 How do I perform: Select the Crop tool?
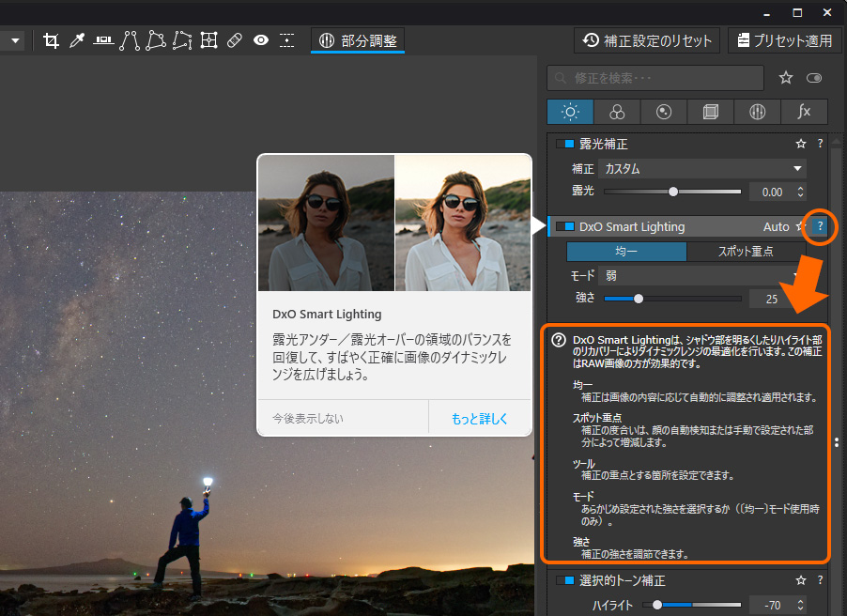pos(51,40)
